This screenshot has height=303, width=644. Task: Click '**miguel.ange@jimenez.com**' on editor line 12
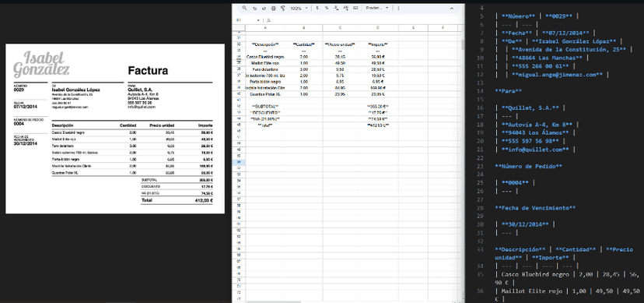click(x=557, y=75)
